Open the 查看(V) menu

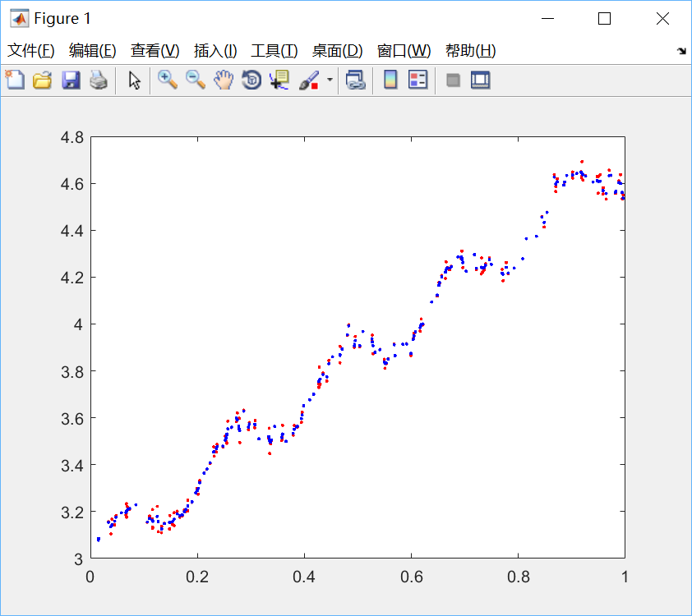[x=155, y=51]
